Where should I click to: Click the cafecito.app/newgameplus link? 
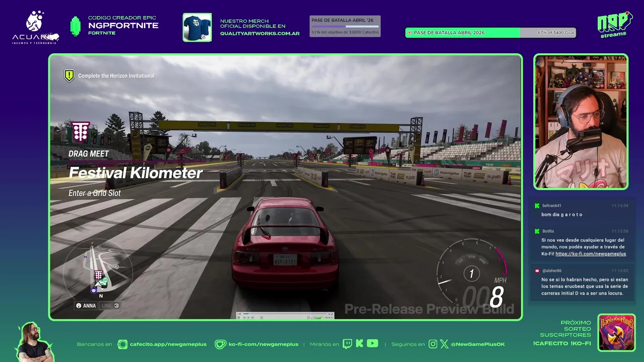click(168, 344)
